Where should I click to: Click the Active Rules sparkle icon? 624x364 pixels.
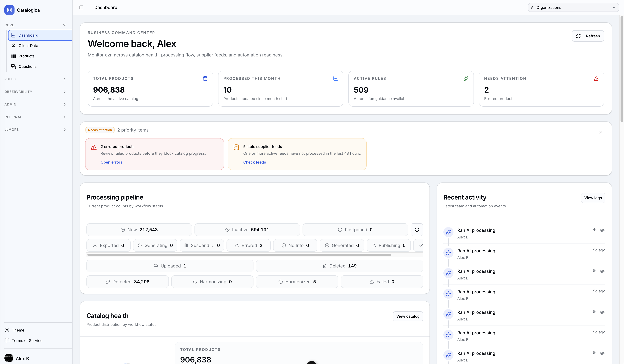[x=466, y=79]
